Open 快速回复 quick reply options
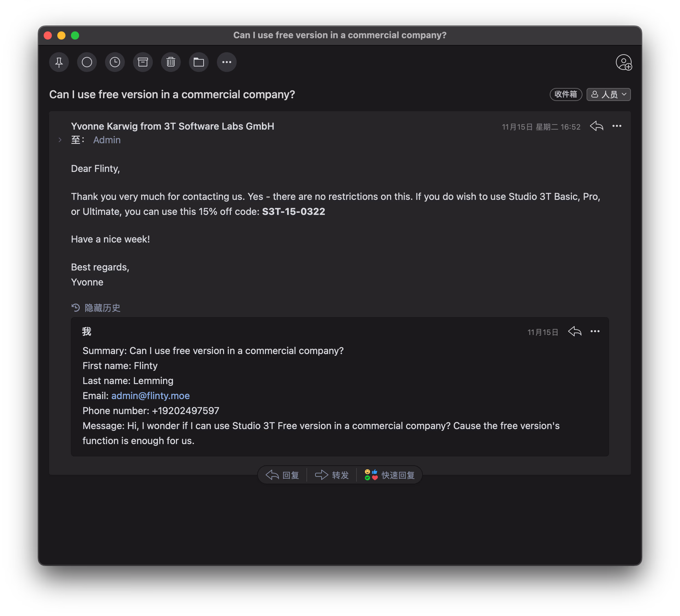This screenshot has height=616, width=680. [390, 475]
